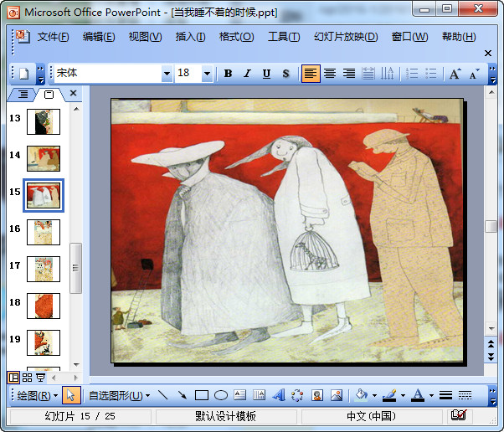Screen dimensions: 504x432
Task: Close the slides pane
Action: 74,93
